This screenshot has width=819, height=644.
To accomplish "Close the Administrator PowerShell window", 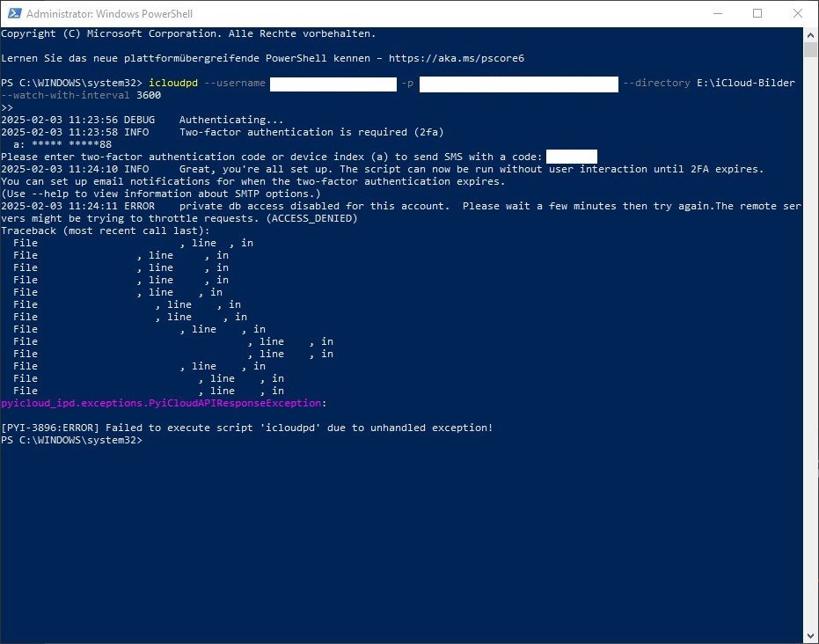I will (798, 13).
